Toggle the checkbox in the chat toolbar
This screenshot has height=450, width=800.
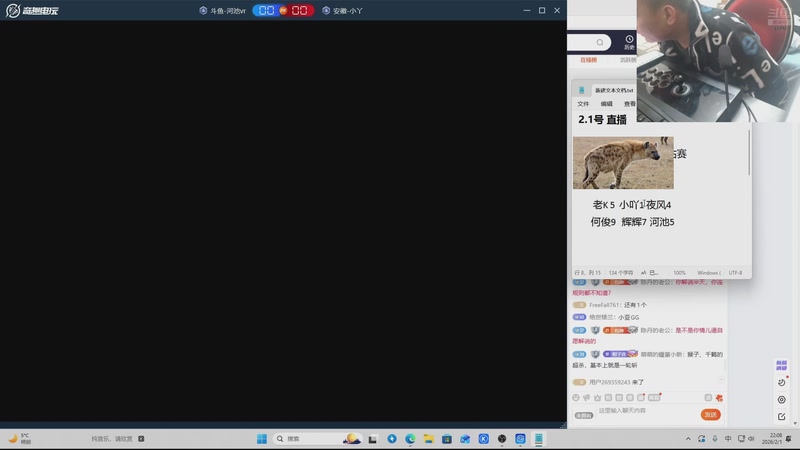click(708, 397)
